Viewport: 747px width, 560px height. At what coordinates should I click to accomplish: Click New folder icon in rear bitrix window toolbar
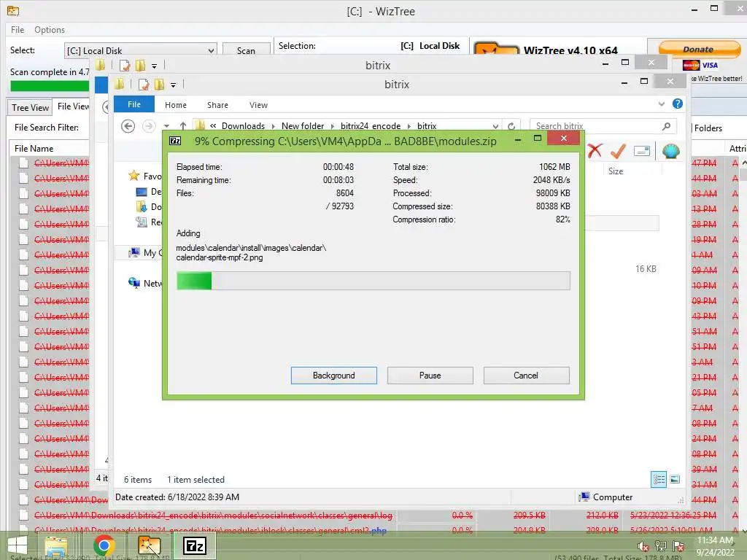point(140,66)
